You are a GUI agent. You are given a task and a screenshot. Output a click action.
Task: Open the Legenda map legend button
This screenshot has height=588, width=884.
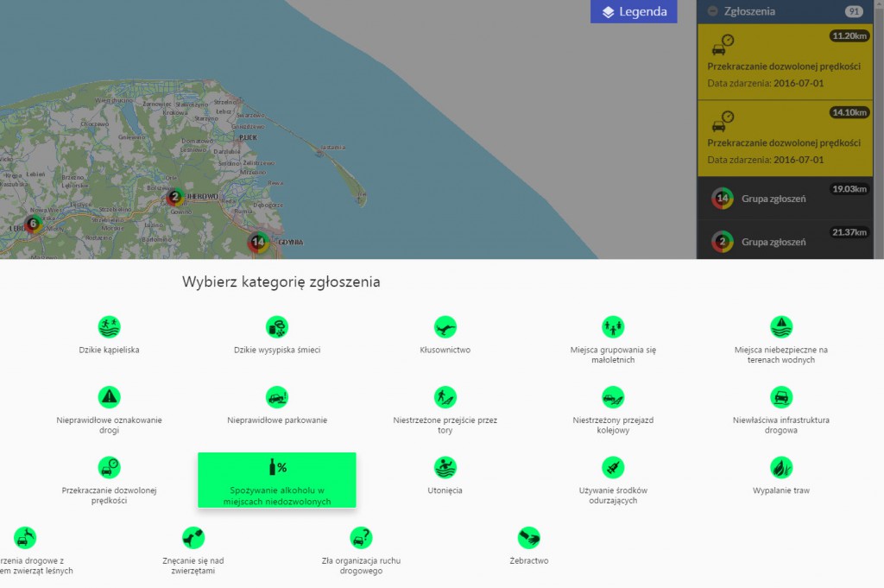[x=634, y=12]
